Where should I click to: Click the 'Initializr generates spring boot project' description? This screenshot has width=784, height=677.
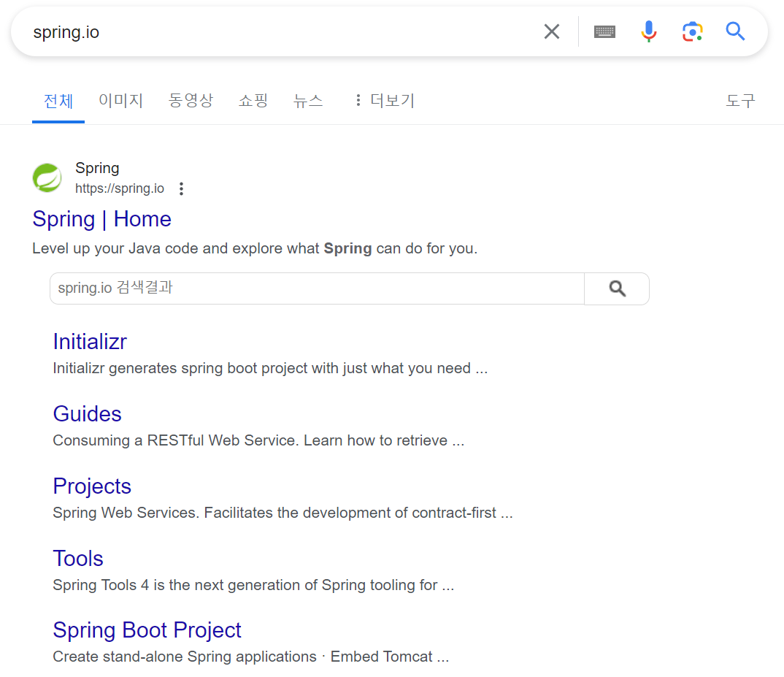[x=270, y=368]
